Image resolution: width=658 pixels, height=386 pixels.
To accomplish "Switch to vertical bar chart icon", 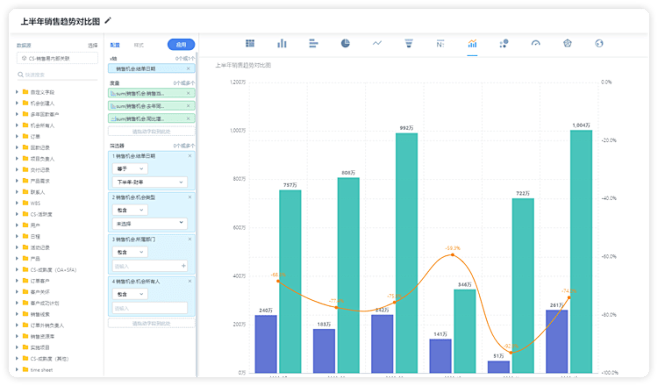I will [x=282, y=43].
